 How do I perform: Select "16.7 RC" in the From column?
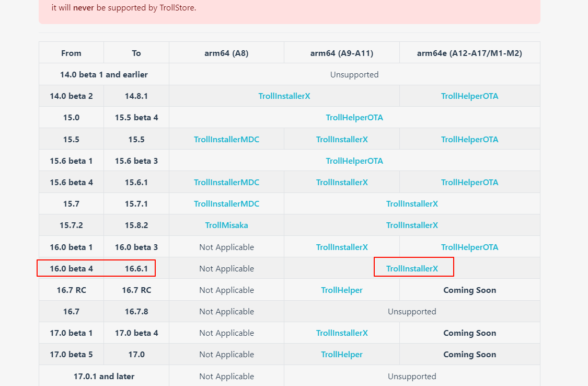click(71, 290)
